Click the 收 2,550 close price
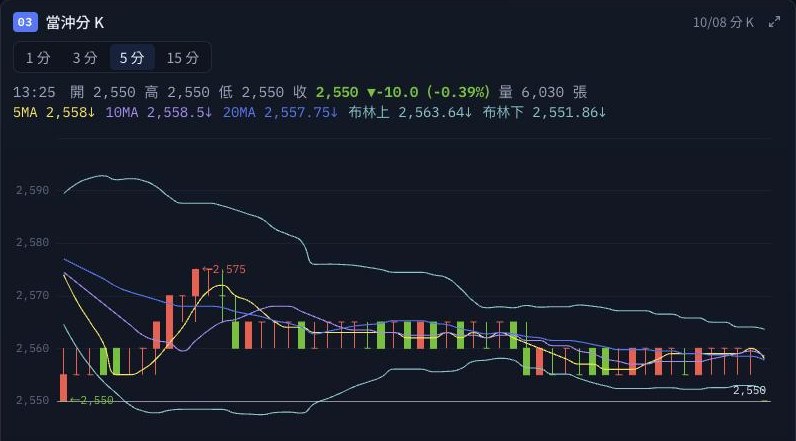The image size is (796, 441). [325, 92]
